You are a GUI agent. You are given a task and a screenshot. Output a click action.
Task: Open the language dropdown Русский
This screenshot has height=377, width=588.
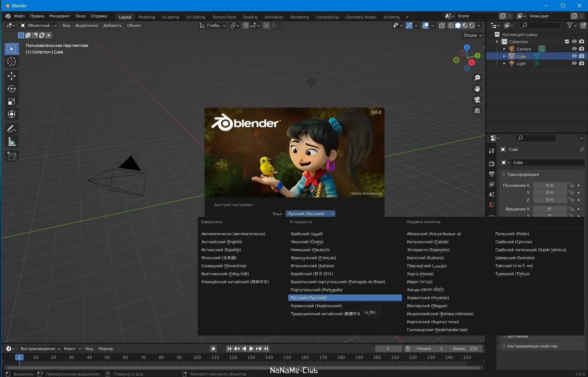pos(310,214)
